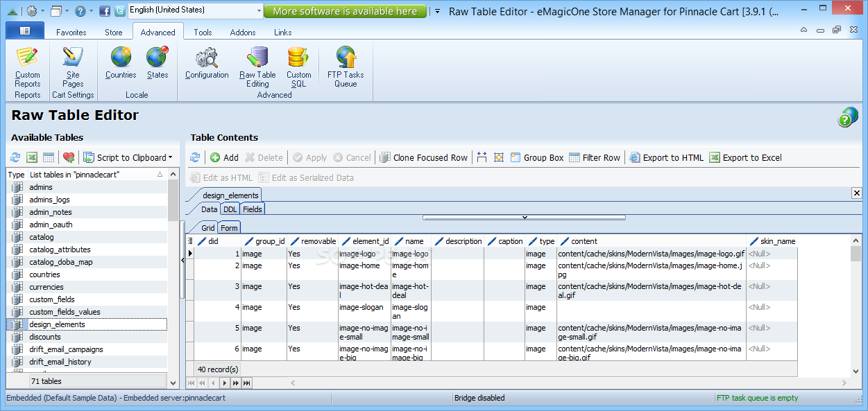Viewport: 868px width, 411px height.
Task: Refresh the Available Tables list
Action: (x=15, y=157)
